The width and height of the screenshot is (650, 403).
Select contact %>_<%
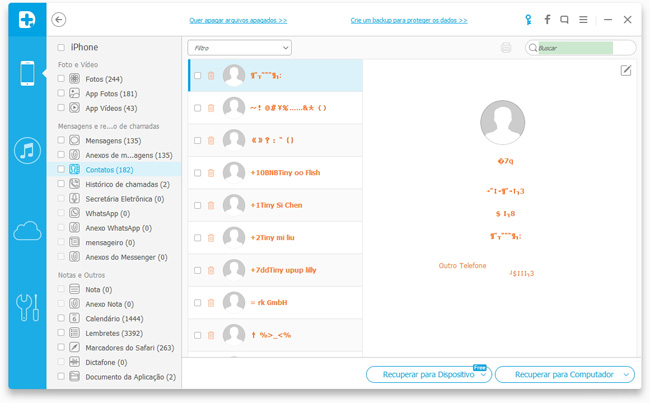point(275,335)
